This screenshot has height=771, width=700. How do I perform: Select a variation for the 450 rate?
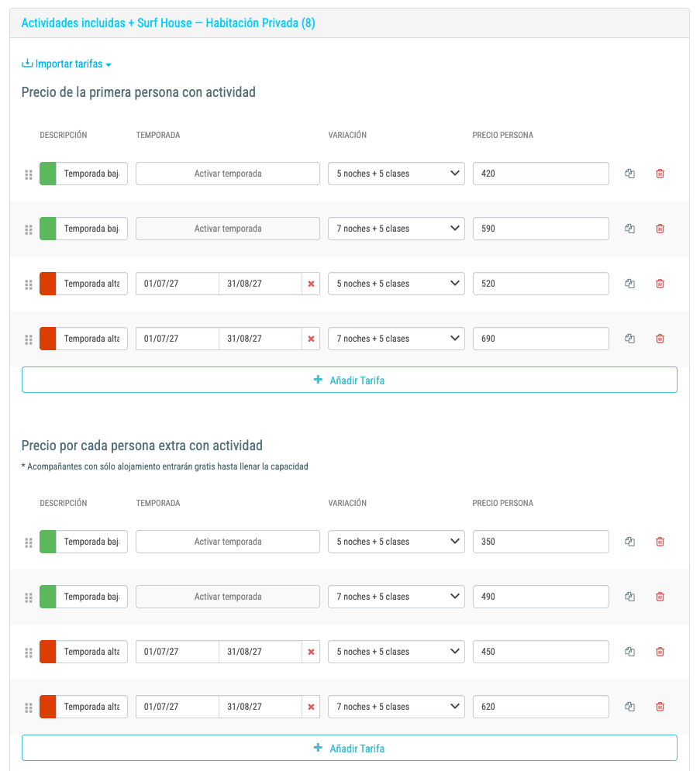coord(396,652)
